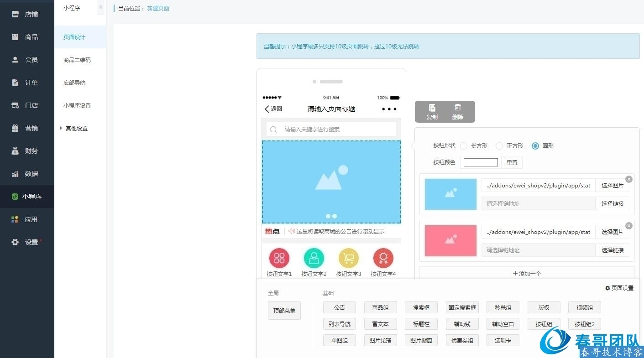
Task: Remove the blue image item with X
Action: click(629, 179)
